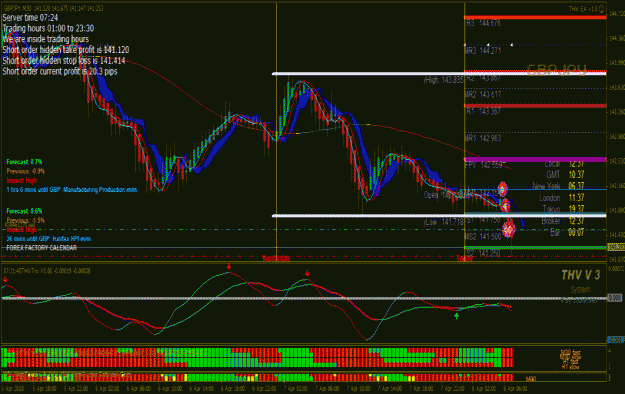
Task: Click the '7 Apr 02:00' time axis label
Action: click(x=296, y=388)
